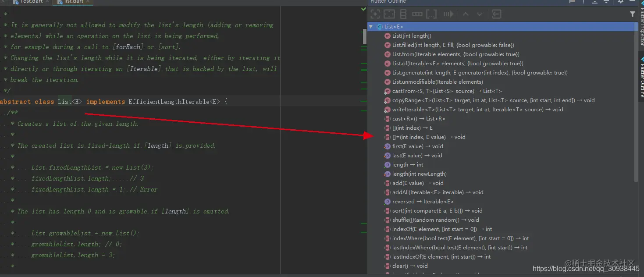
Task: Click the Center widget icon in Flutter Outline toolbar
Action: pyautogui.click(x=376, y=14)
